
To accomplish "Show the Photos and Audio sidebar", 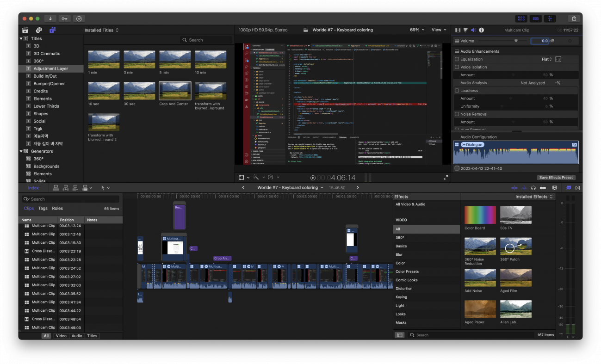I will [x=38, y=30].
